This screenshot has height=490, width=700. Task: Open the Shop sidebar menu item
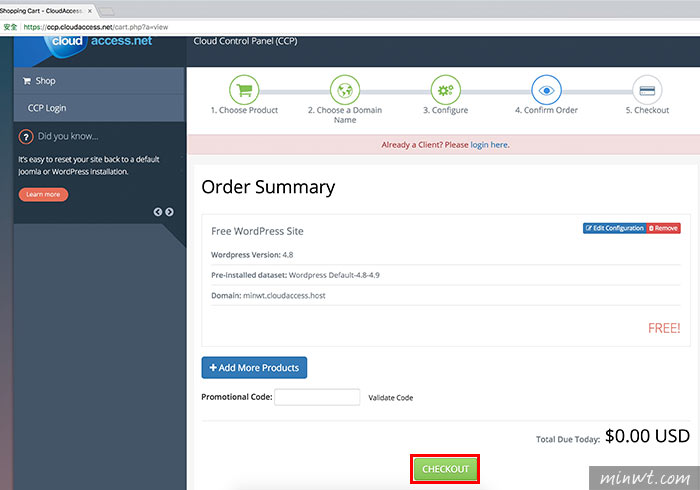pos(99,81)
